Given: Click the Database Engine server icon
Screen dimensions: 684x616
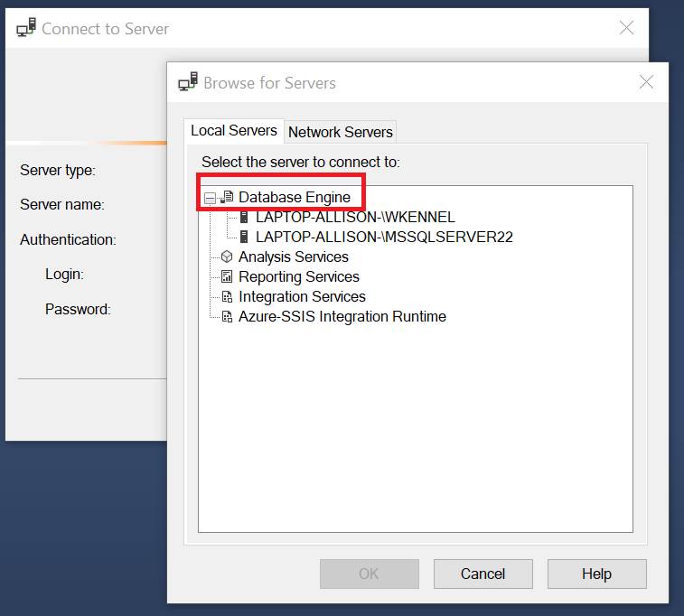Looking at the screenshot, I should point(227,197).
